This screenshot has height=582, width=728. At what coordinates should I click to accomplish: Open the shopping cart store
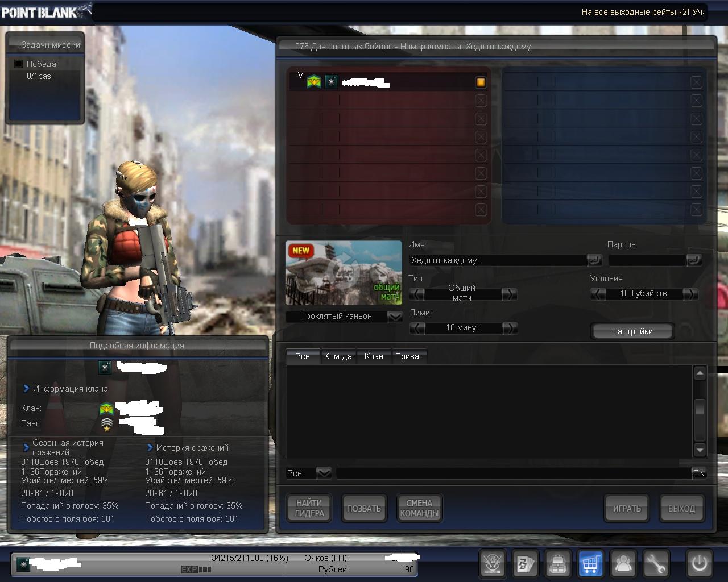click(x=590, y=564)
